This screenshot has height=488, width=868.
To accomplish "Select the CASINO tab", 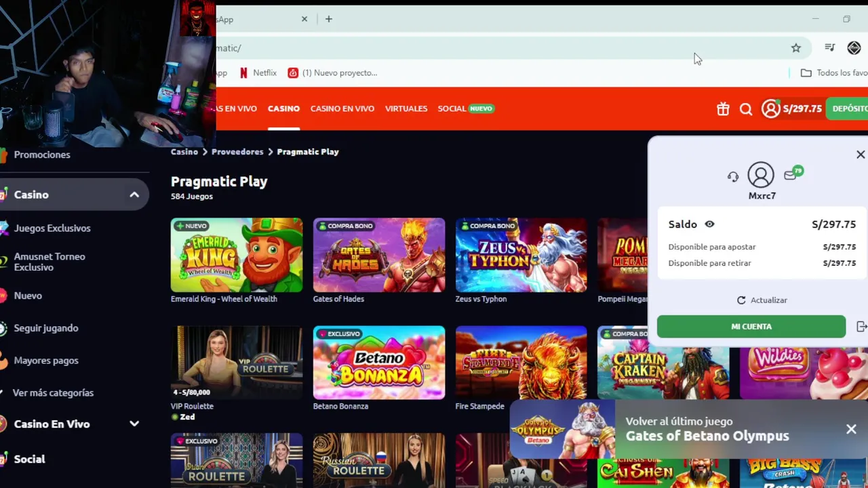I will [x=283, y=108].
